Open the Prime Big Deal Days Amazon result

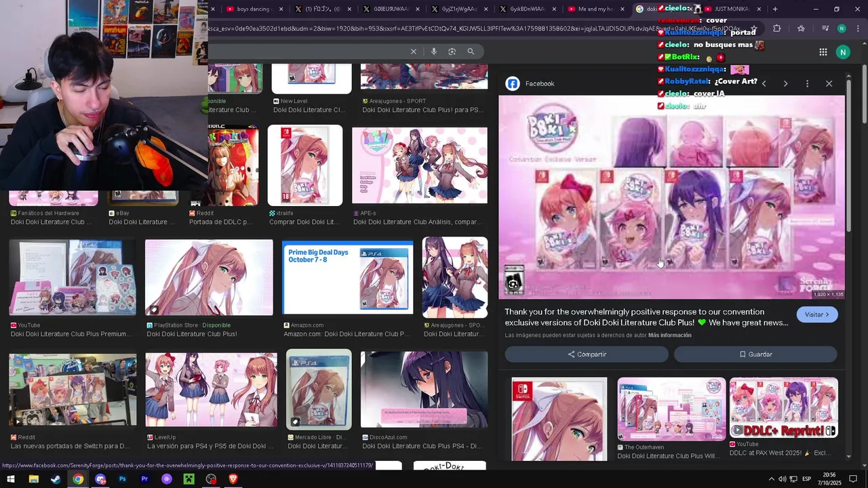(x=348, y=278)
